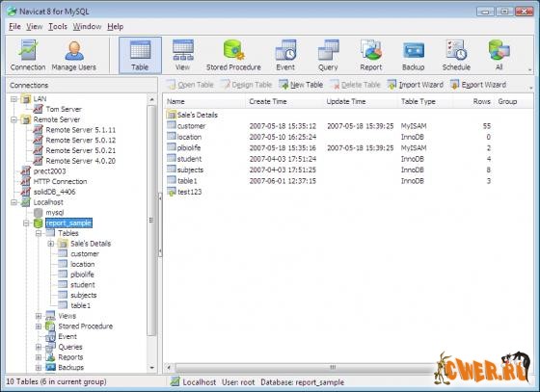Screen dimensions: 540x392
Task: Open the Window menu
Action: 87,26
